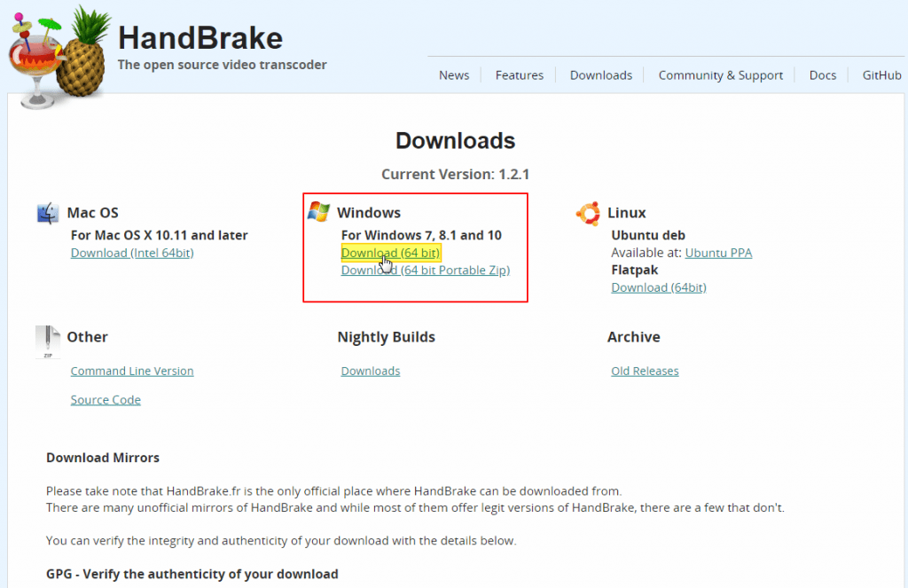Download the 64 bit Portable Zip

pyautogui.click(x=426, y=270)
